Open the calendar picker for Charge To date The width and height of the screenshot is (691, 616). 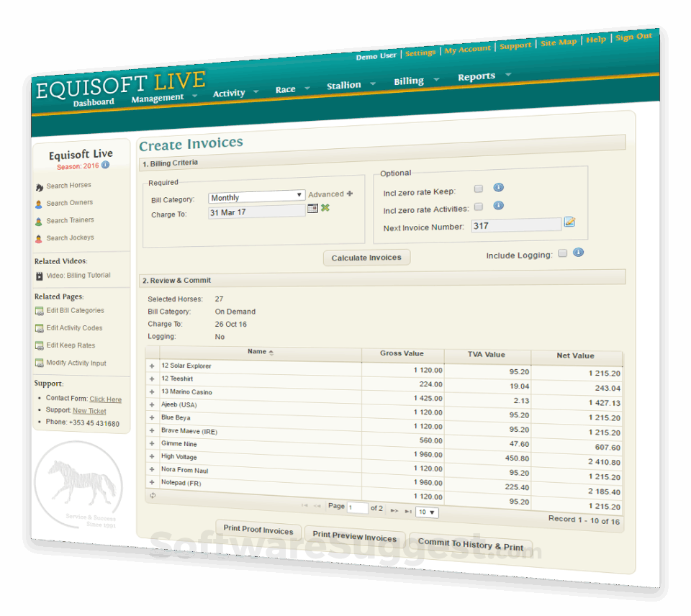click(x=315, y=207)
